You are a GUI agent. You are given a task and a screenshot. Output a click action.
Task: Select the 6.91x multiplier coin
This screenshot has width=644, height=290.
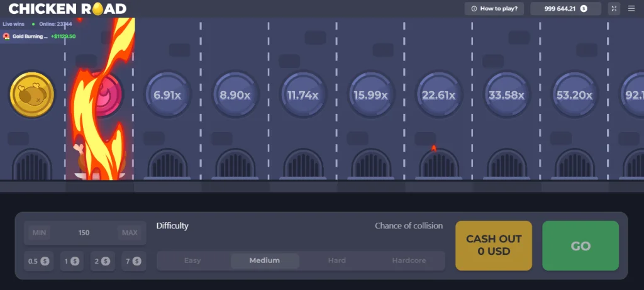point(167,95)
